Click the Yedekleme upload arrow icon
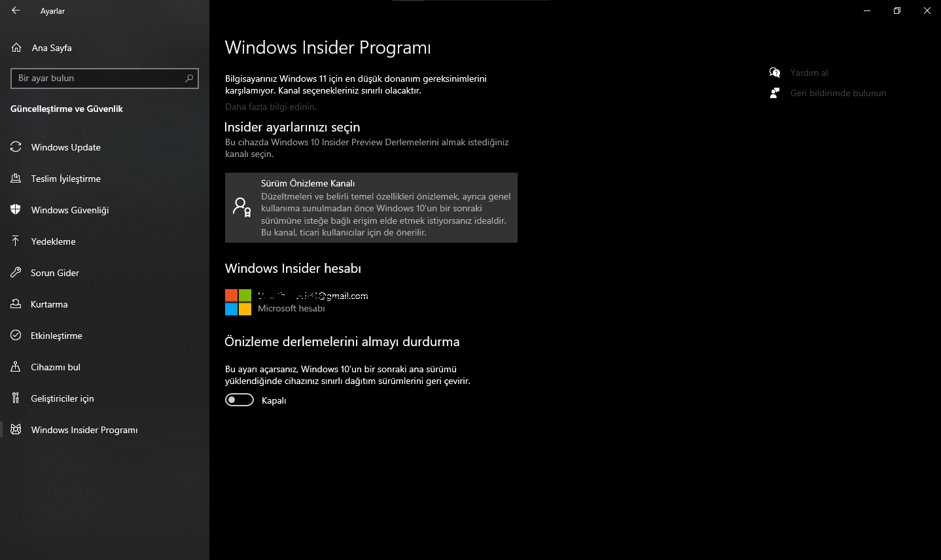 click(16, 241)
